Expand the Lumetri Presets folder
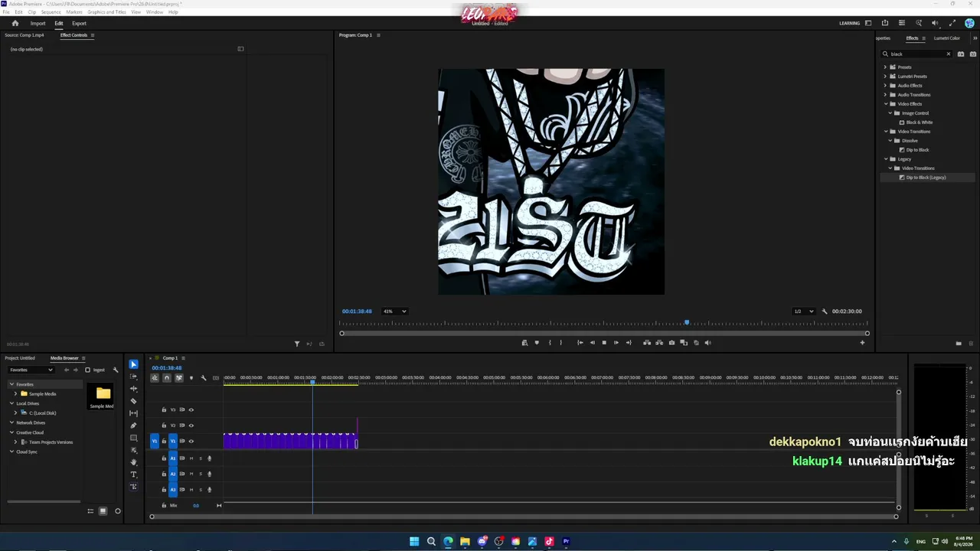Viewport: 980px width, 551px height. (886, 77)
